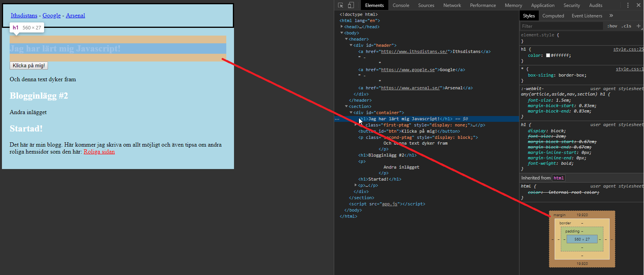
Task: Open the Performance tab
Action: pos(483,5)
